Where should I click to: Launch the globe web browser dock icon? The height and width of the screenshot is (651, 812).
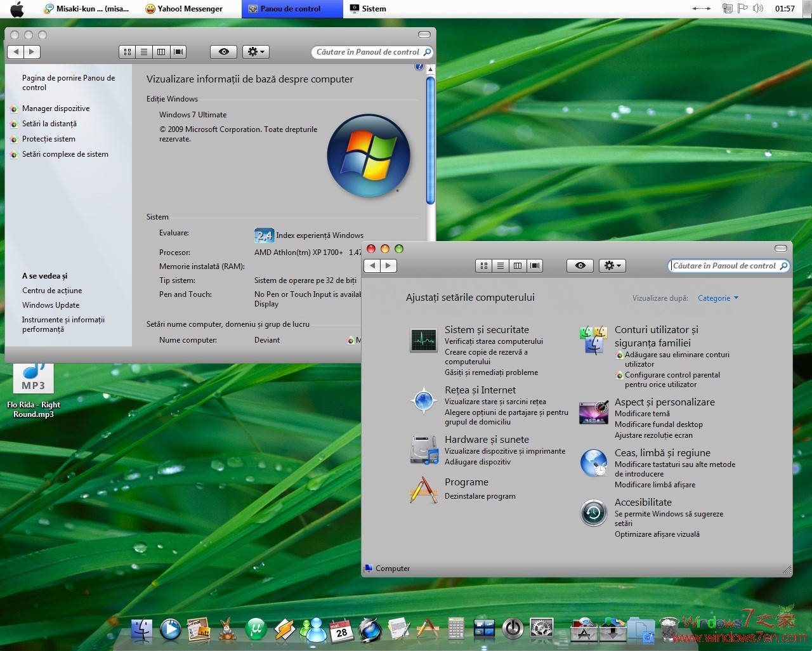(370, 629)
